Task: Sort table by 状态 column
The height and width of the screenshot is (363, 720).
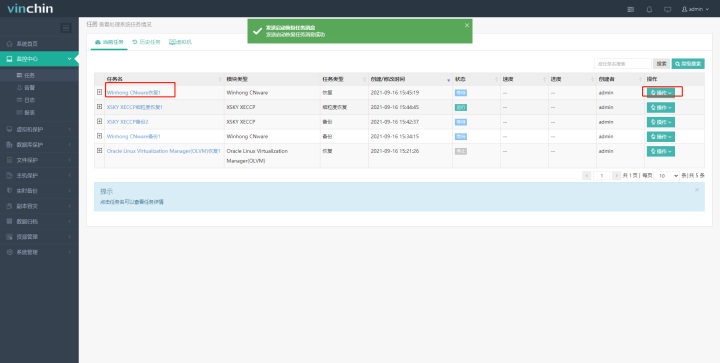Action: 477,79
